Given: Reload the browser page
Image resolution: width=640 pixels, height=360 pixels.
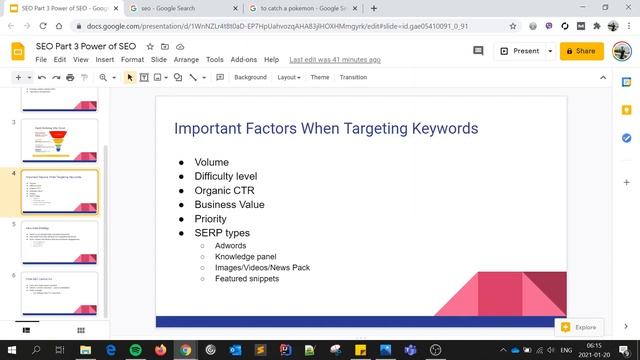Looking at the screenshot, I should click(x=43, y=26).
